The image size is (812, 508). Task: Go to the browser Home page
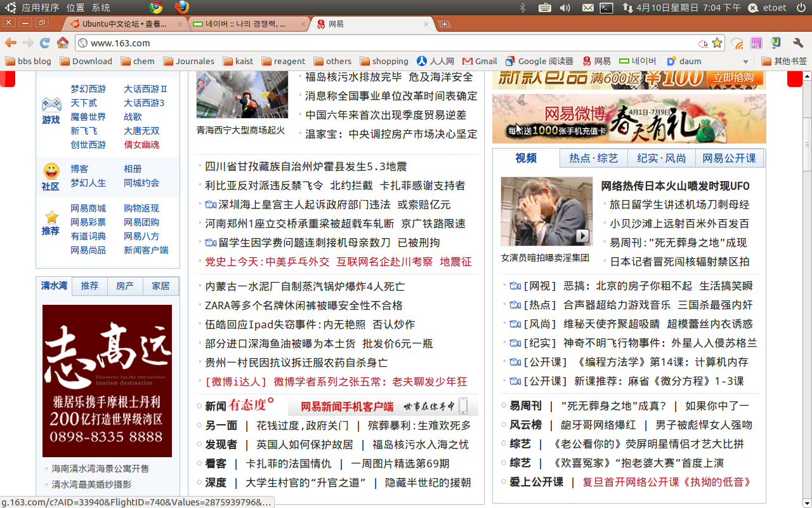(62, 43)
